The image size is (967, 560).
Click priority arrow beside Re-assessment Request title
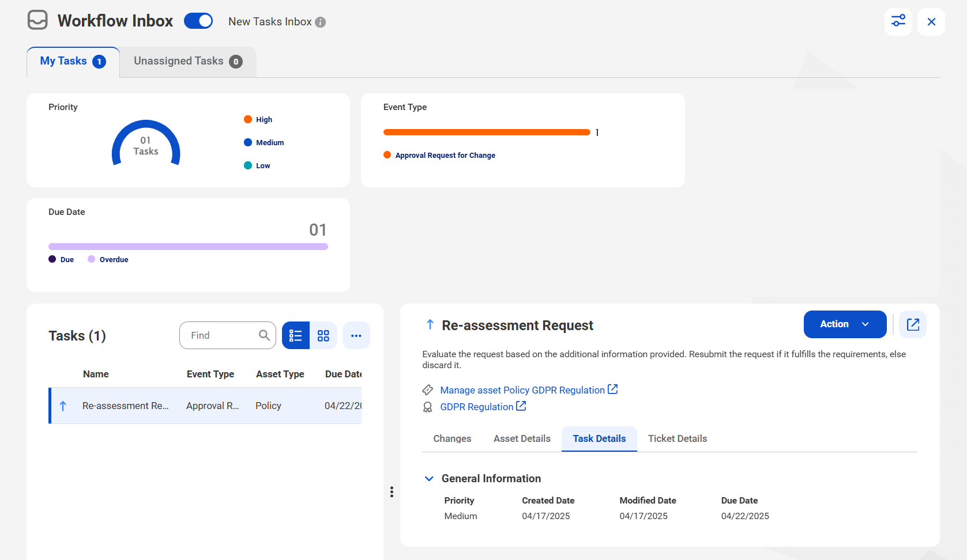tap(430, 324)
